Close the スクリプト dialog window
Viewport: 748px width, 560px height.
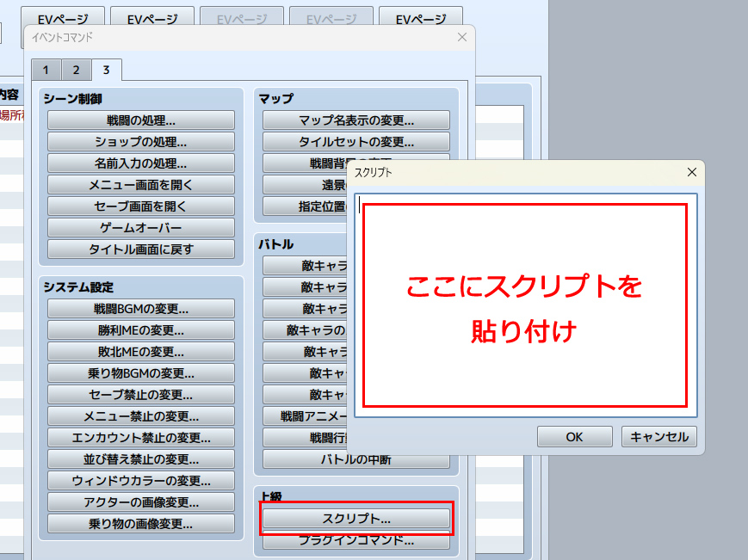pyautogui.click(x=691, y=172)
